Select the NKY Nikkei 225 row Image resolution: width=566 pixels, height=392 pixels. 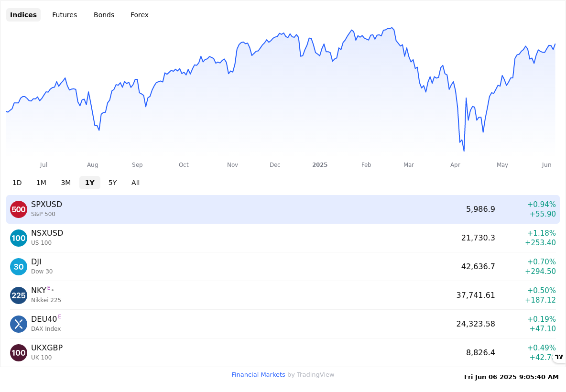(x=283, y=295)
